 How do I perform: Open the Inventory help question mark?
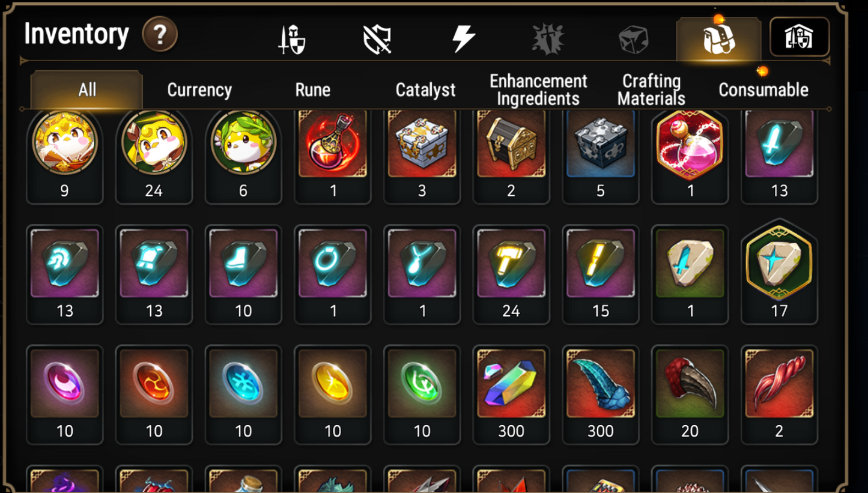(x=160, y=35)
